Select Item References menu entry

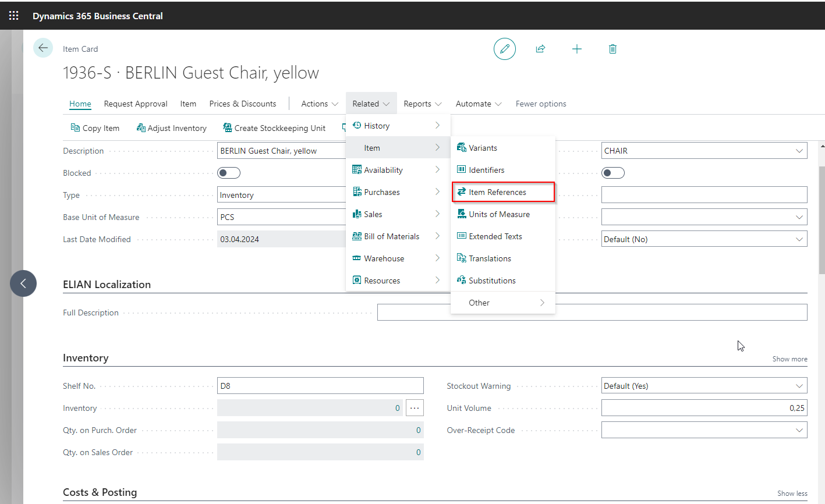point(503,192)
